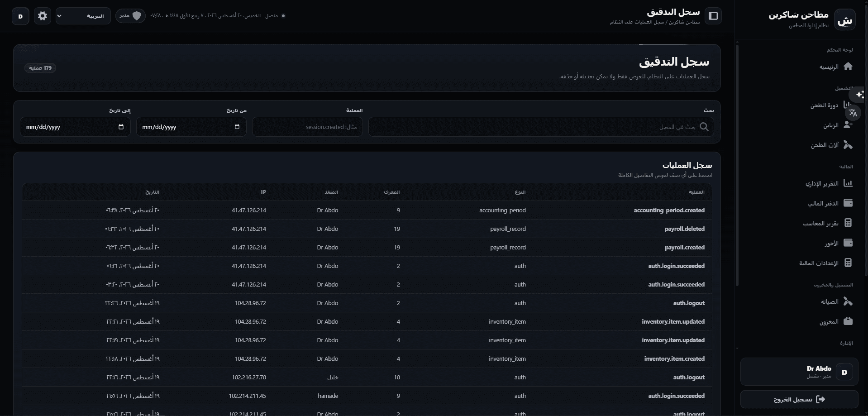Image resolution: width=868 pixels, height=416 pixels.
Task: Open الإعدادات المالية settings icon
Action: pyautogui.click(x=848, y=263)
